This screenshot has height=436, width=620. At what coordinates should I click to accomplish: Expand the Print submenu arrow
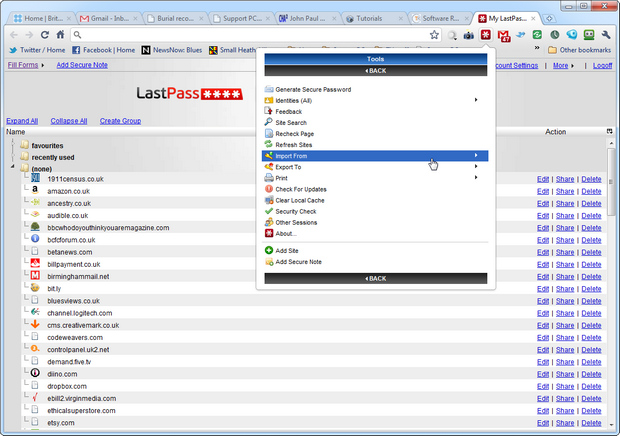(476, 177)
